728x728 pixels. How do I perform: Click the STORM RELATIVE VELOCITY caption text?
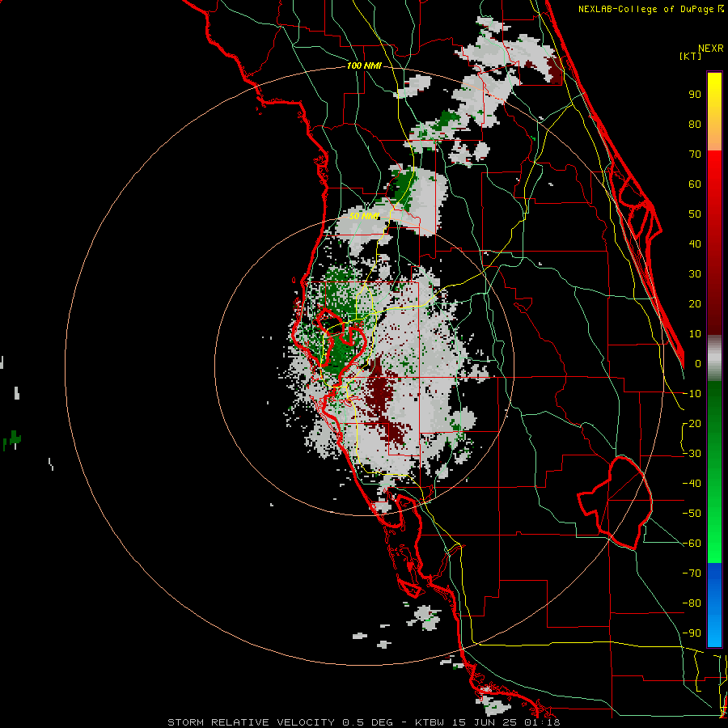251,722
